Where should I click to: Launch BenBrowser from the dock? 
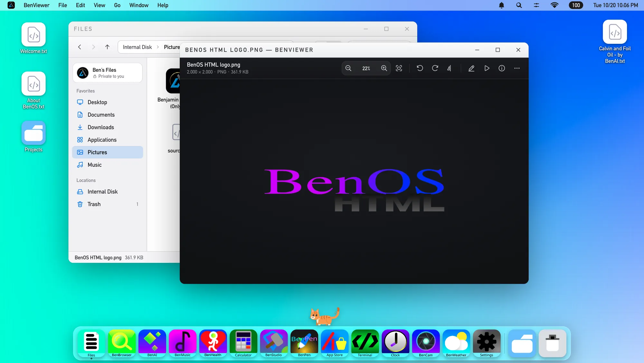122,343
